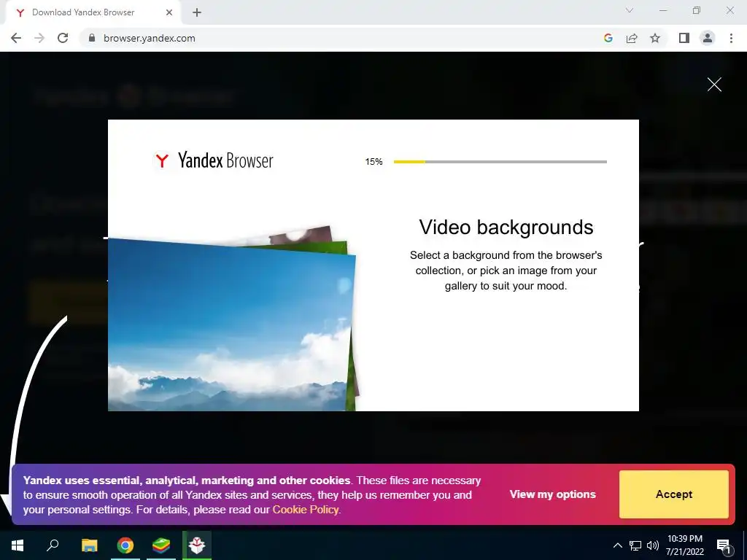Share this page icon

click(x=632, y=38)
